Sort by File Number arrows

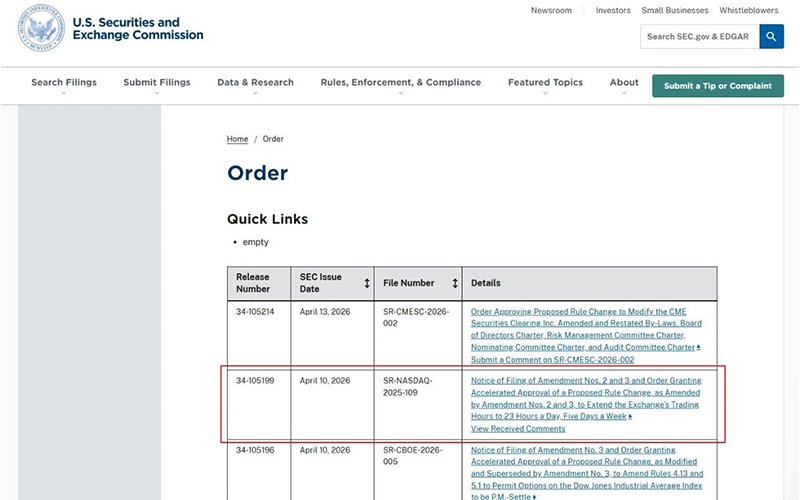tap(455, 283)
